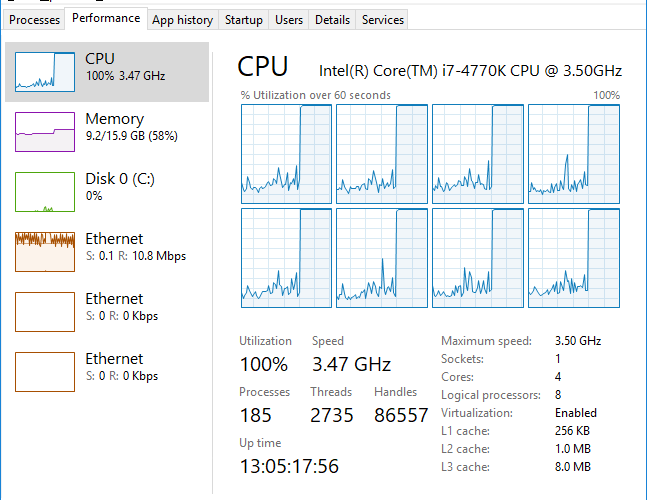Show the Details tab

coord(332,19)
